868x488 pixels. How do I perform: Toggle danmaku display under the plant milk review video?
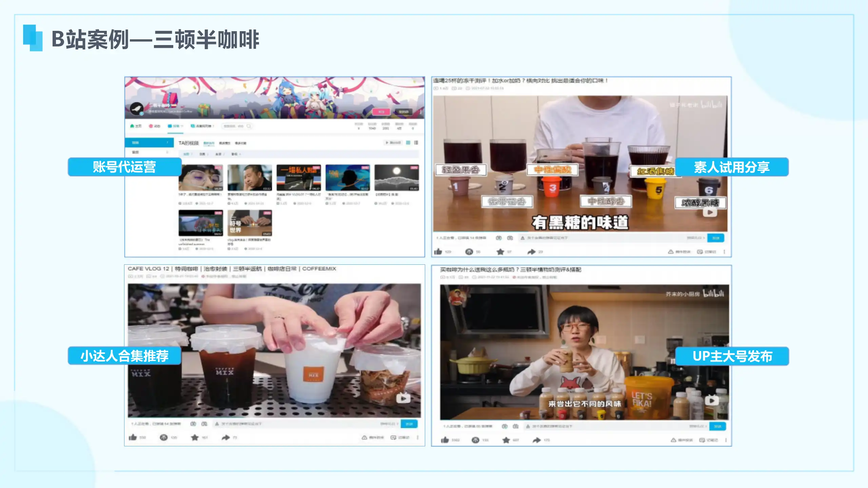(505, 426)
